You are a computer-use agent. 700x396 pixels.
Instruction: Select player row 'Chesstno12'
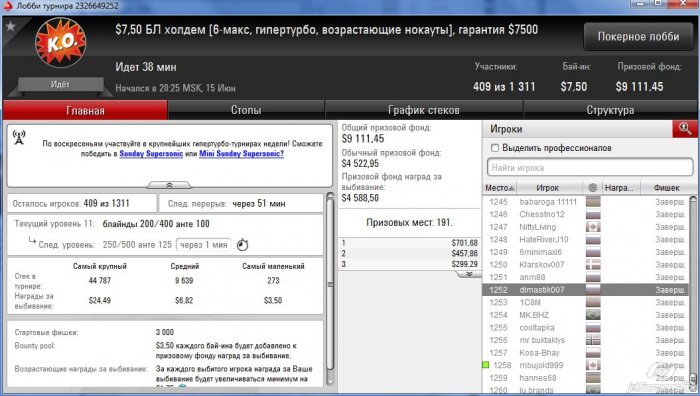(x=586, y=214)
